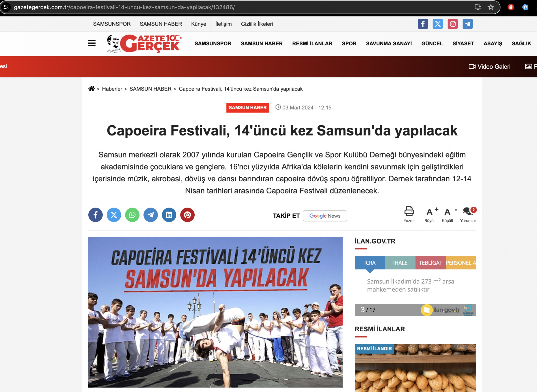537x392 pixels.
Task: Share article via WhatsApp icon
Action: click(132, 215)
